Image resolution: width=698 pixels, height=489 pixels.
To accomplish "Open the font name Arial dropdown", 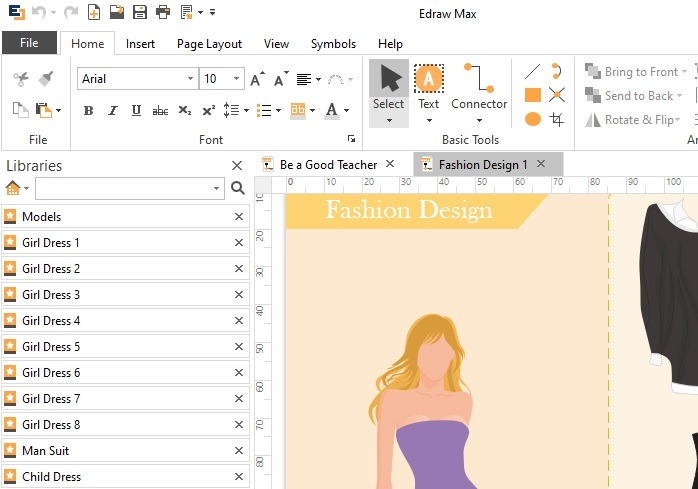I will click(x=190, y=78).
